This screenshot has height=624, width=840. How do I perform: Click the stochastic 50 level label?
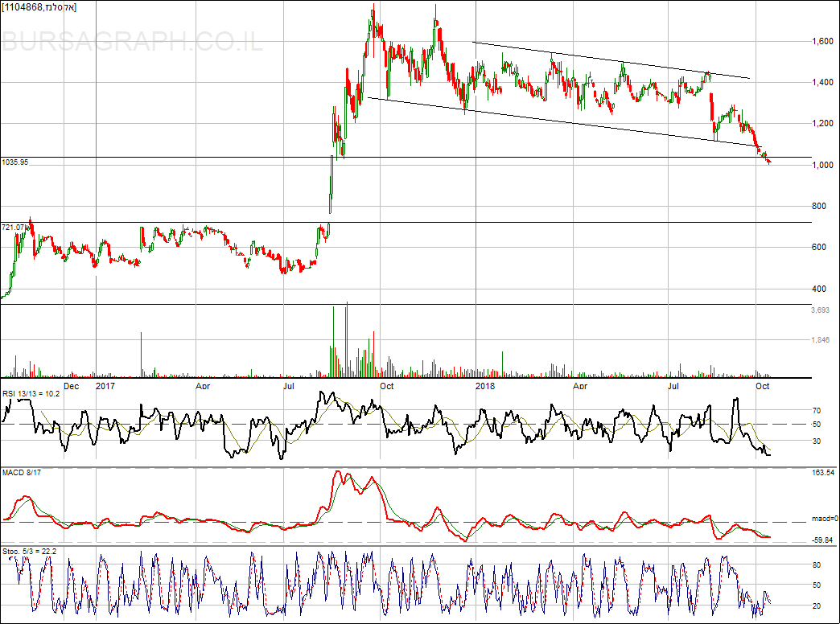pos(817,585)
